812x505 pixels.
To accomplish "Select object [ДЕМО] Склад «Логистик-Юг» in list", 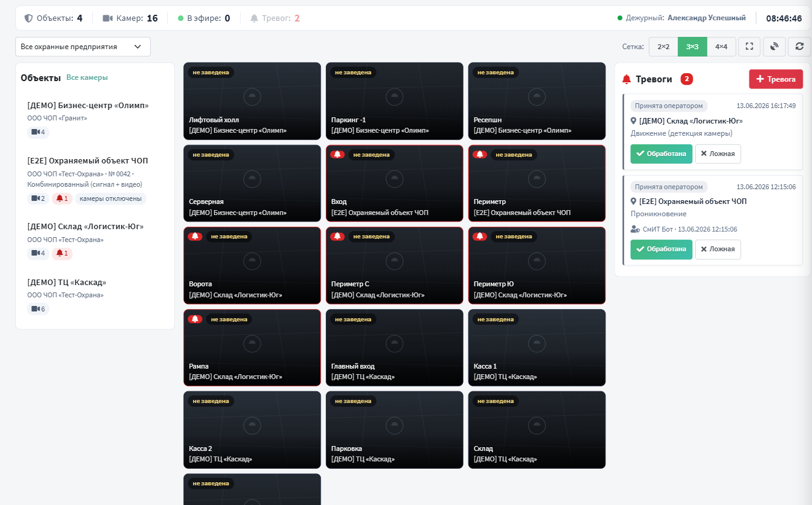I will (x=95, y=239).
